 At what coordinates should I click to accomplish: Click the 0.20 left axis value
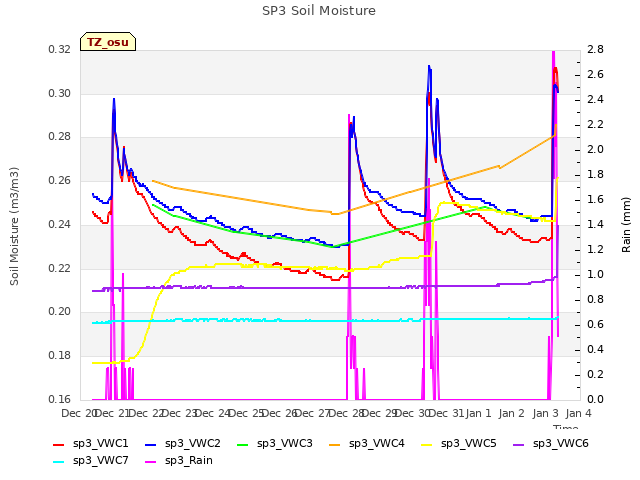click(60, 311)
